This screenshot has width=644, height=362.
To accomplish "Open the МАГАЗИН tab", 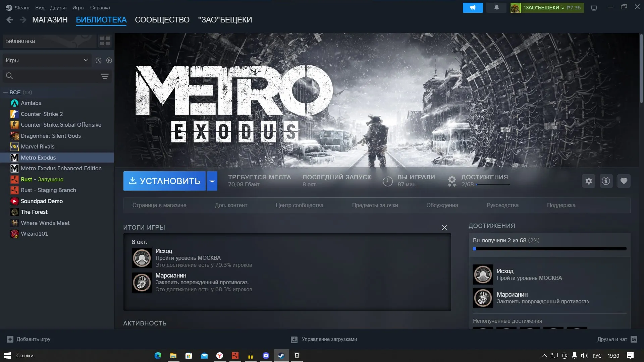I will point(50,20).
